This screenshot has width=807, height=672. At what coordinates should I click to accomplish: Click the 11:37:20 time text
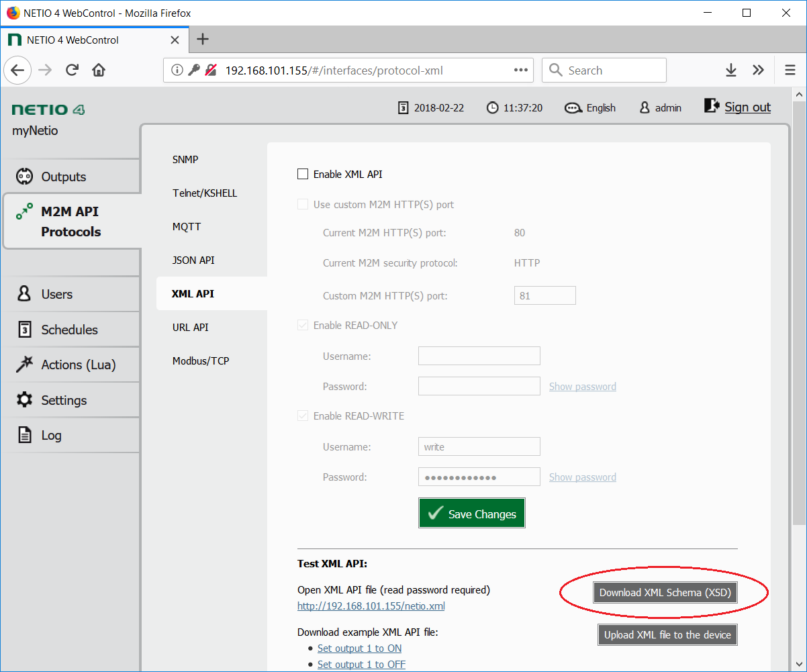[523, 108]
